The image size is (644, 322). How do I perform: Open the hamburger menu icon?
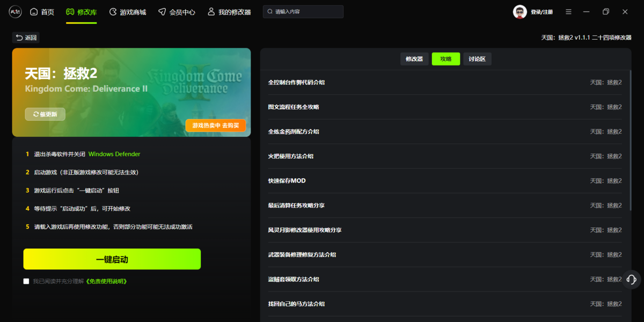point(568,12)
